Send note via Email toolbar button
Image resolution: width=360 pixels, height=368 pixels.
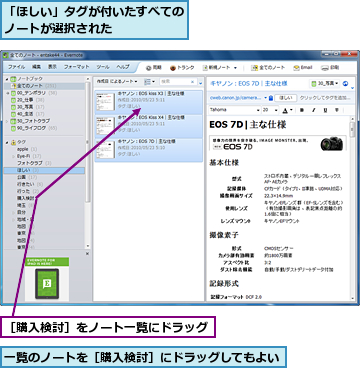[303, 68]
